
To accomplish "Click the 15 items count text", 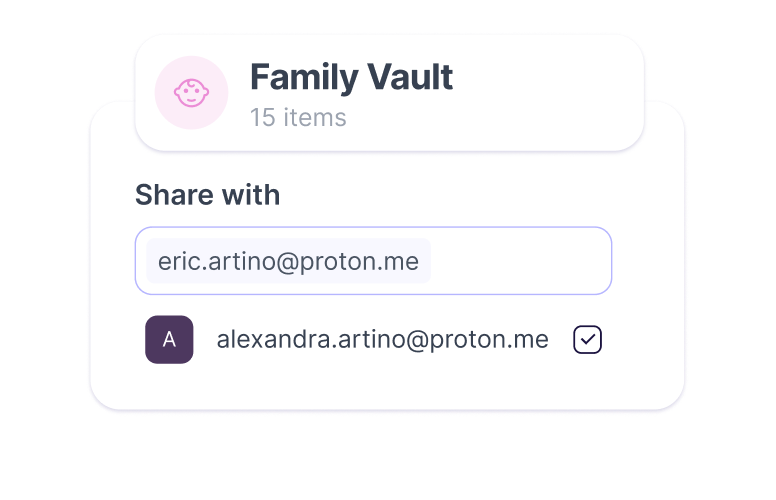I will click(298, 118).
